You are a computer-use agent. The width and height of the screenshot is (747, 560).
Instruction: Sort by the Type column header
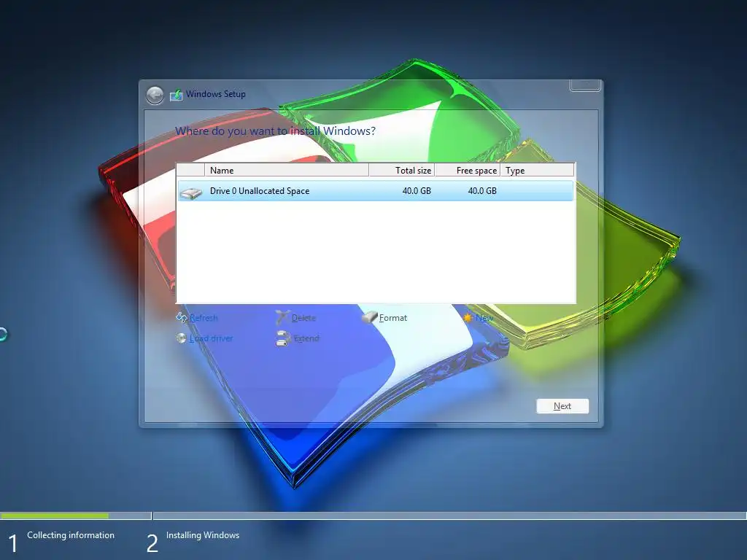538,170
